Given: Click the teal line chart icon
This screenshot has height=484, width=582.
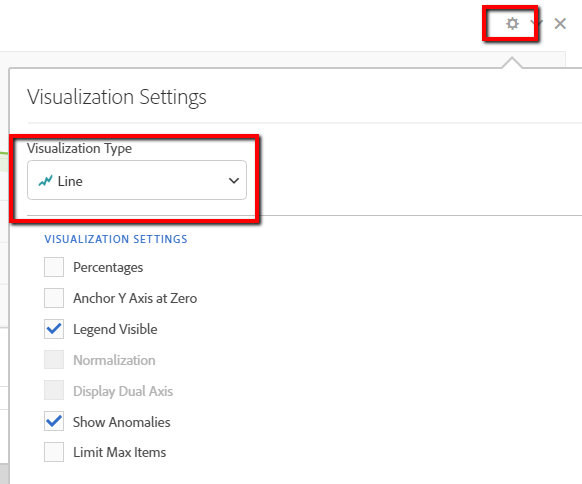Looking at the screenshot, I should (45, 181).
